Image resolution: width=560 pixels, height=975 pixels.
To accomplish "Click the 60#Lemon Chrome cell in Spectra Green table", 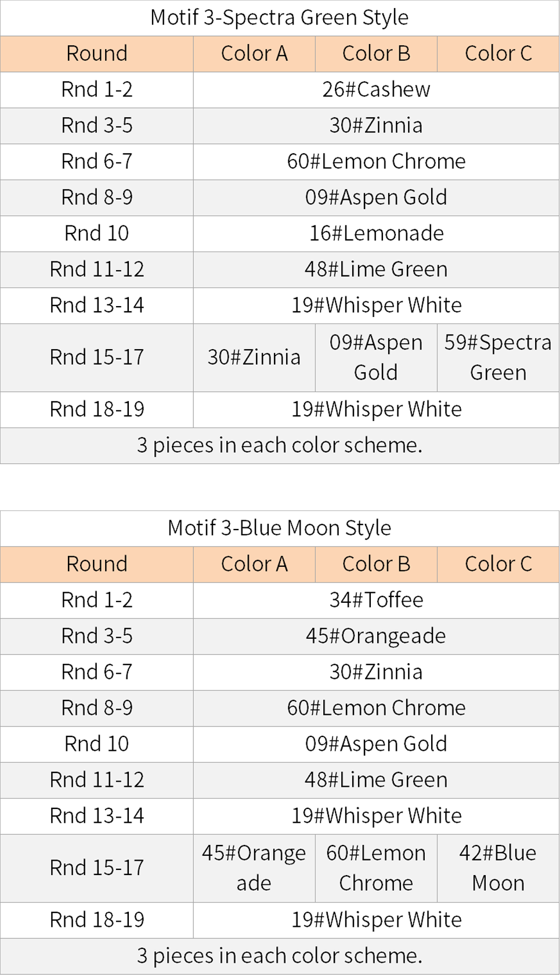I will click(376, 161).
